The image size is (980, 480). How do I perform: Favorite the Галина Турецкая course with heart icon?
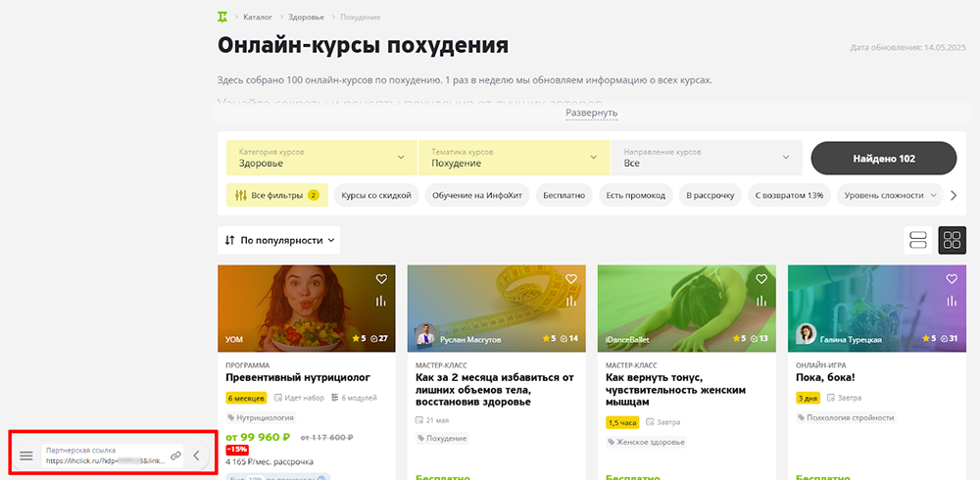tap(952, 279)
